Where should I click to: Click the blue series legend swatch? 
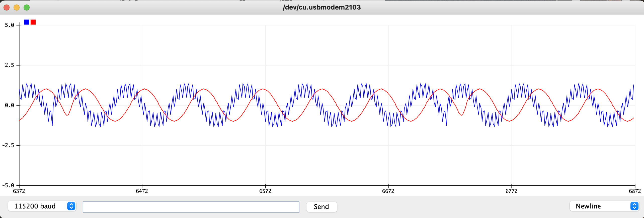coord(27,22)
